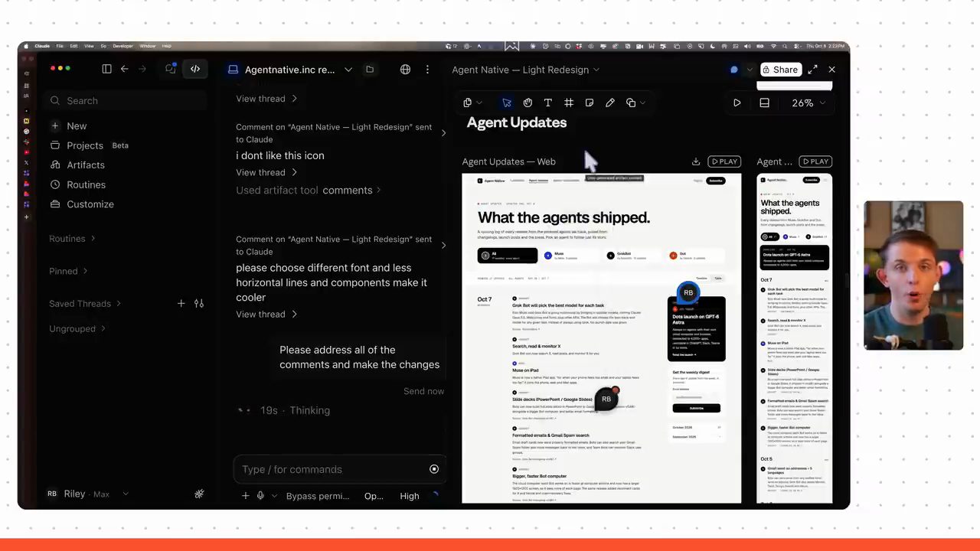This screenshot has height=551, width=980.
Task: Open the folder icon beside the thread title
Action: (370, 70)
